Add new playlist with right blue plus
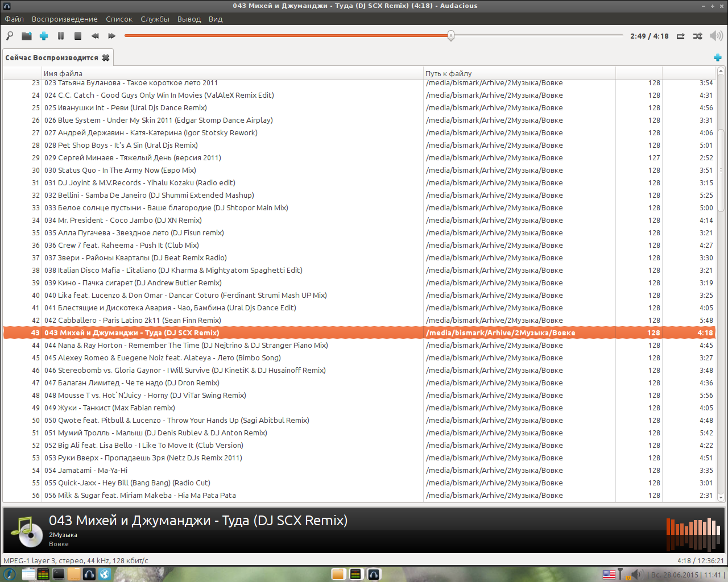728x582 pixels. (x=718, y=57)
